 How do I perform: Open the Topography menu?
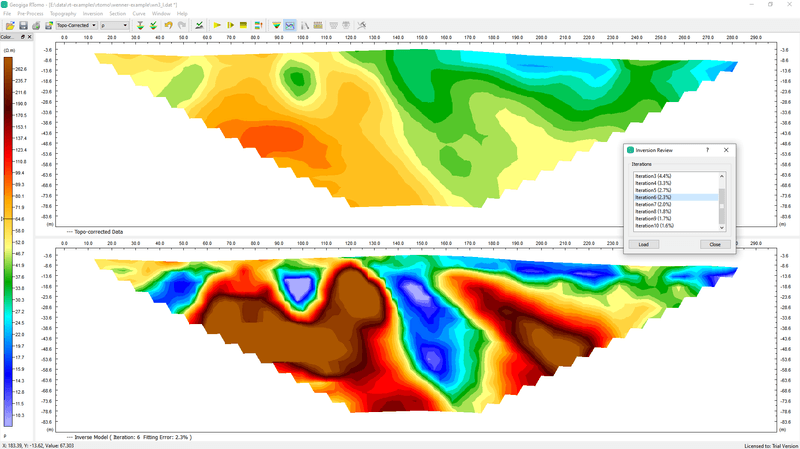point(62,13)
